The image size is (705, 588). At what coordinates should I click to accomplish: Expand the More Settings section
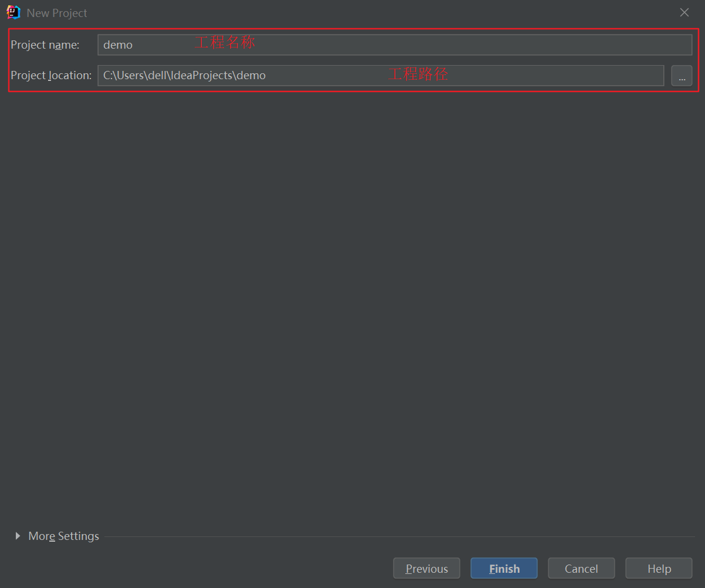57,536
